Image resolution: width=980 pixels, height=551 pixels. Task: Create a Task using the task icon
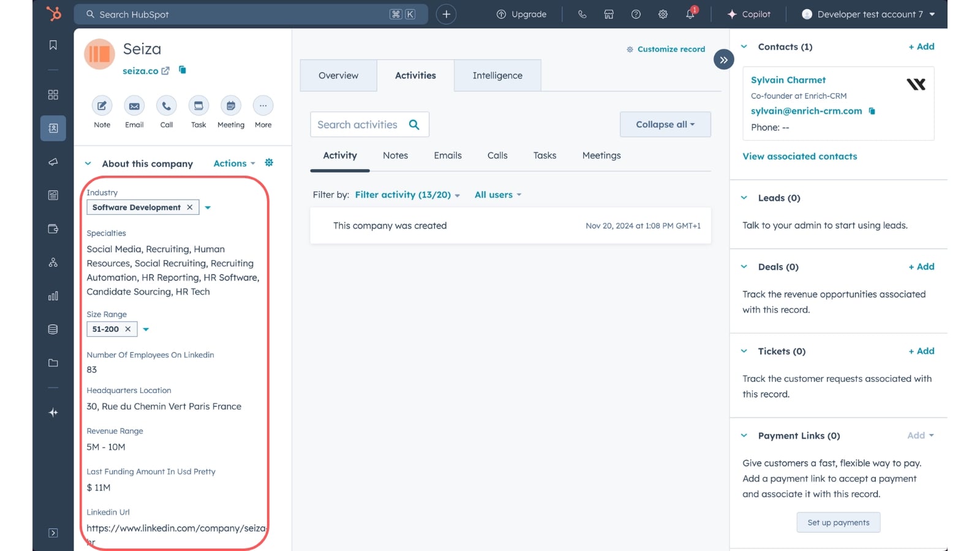coord(198,106)
